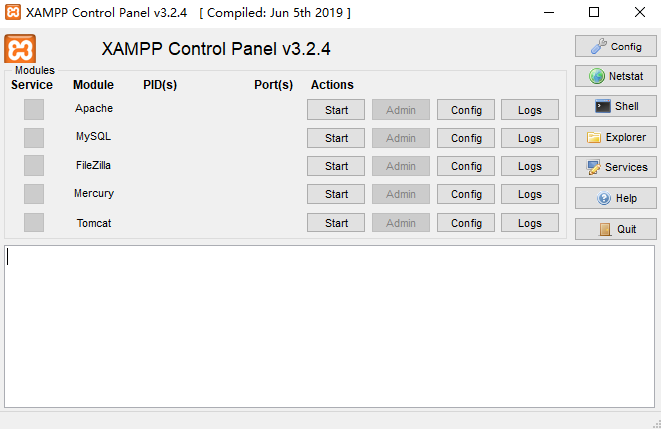661x429 pixels.
Task: Open Logs for the Tomcat module
Action: [530, 223]
